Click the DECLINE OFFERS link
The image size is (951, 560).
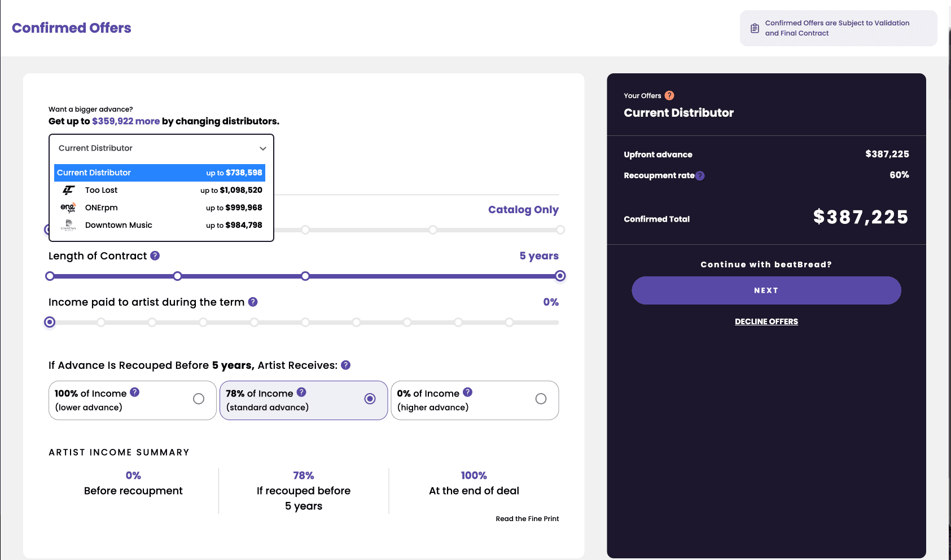(766, 321)
